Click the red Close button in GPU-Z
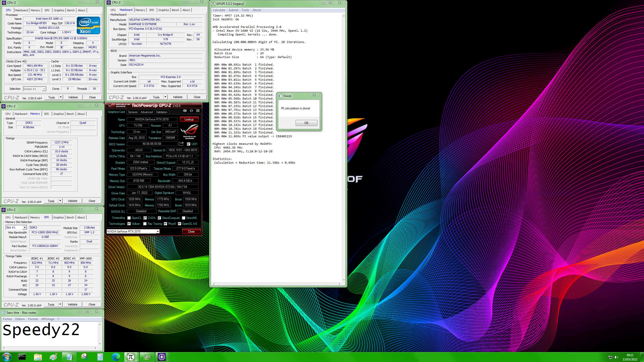 tap(191, 231)
